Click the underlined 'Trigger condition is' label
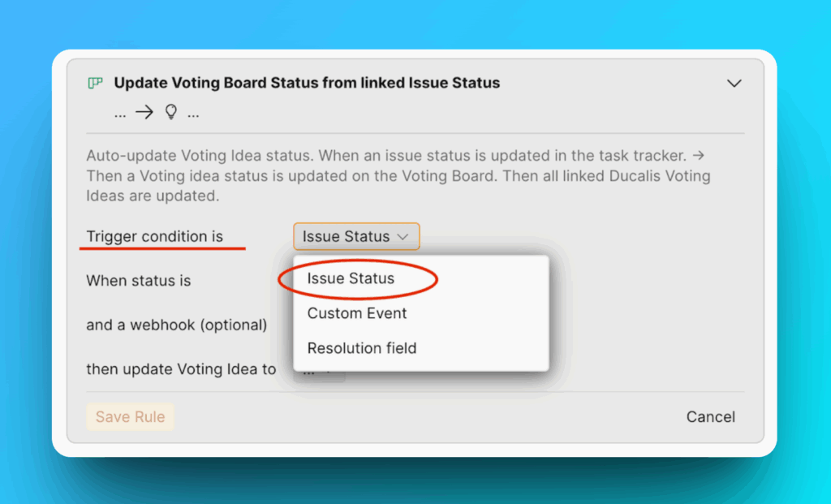Image resolution: width=831 pixels, height=504 pixels. [155, 236]
